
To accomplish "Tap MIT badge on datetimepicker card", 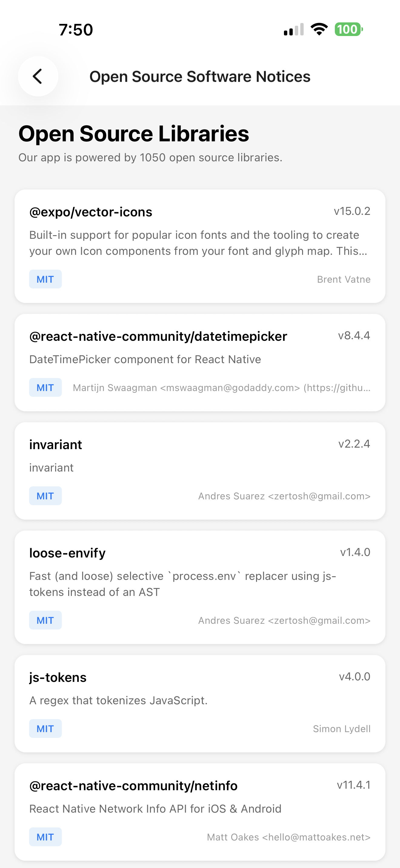I will pos(45,388).
